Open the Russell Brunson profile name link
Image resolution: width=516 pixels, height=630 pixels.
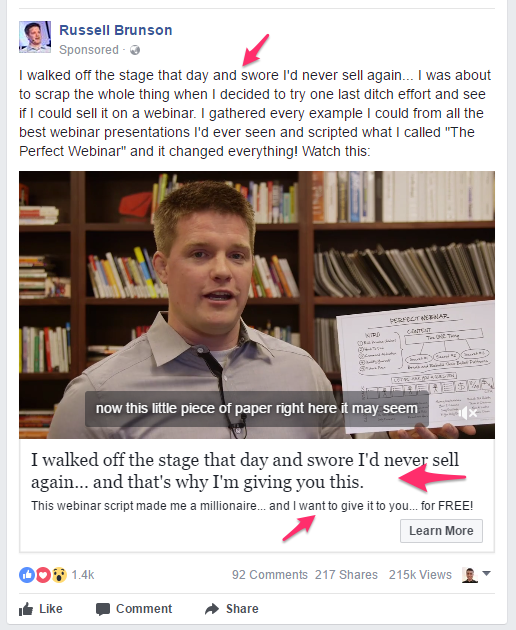[116, 30]
